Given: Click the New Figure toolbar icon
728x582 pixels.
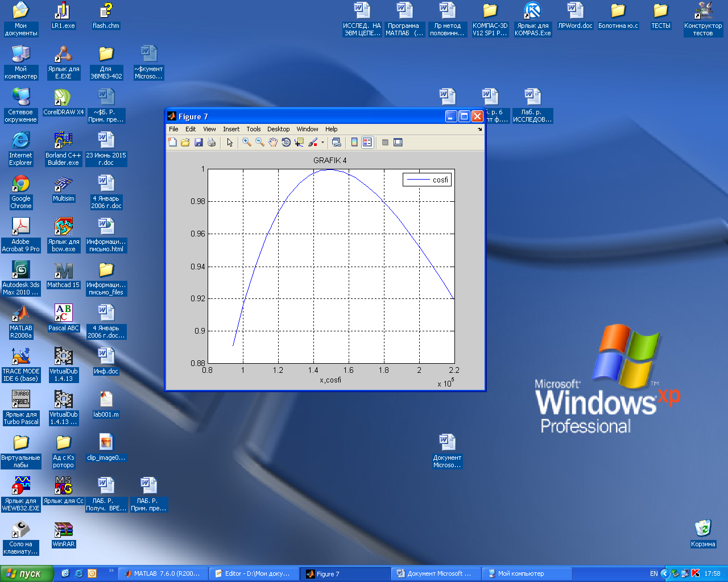Looking at the screenshot, I should (x=173, y=142).
